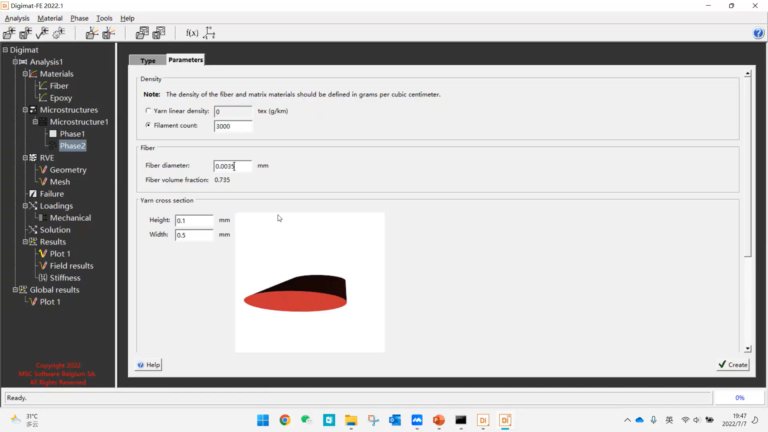Click the Filament count field
This screenshot has height=432, width=768.
coord(233,126)
